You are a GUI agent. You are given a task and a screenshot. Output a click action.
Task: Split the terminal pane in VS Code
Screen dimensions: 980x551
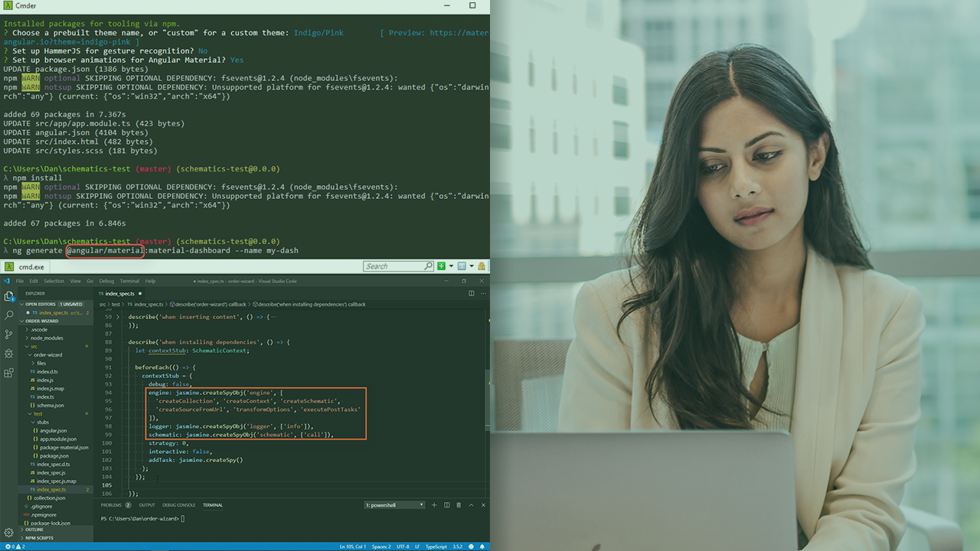tap(446, 505)
